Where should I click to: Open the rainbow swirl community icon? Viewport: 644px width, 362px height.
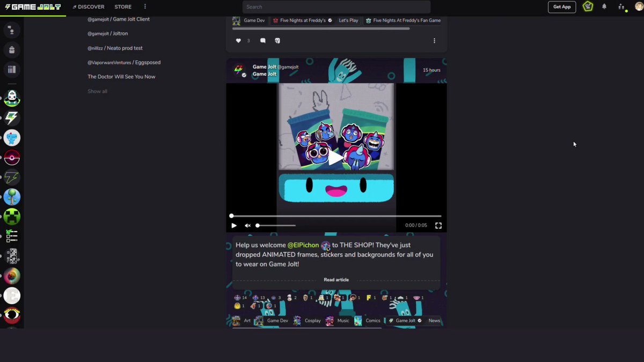coord(12,276)
